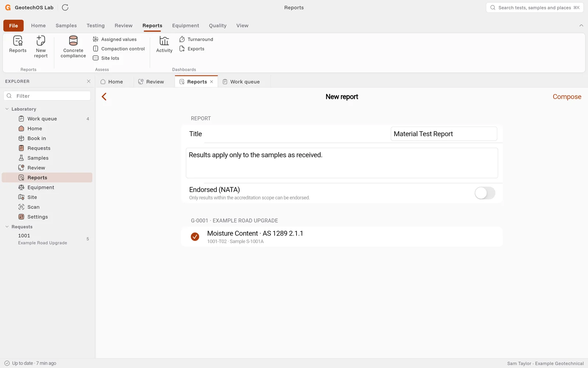Open the Turnaround dashboard
This screenshot has height=368, width=588.
(x=196, y=39)
